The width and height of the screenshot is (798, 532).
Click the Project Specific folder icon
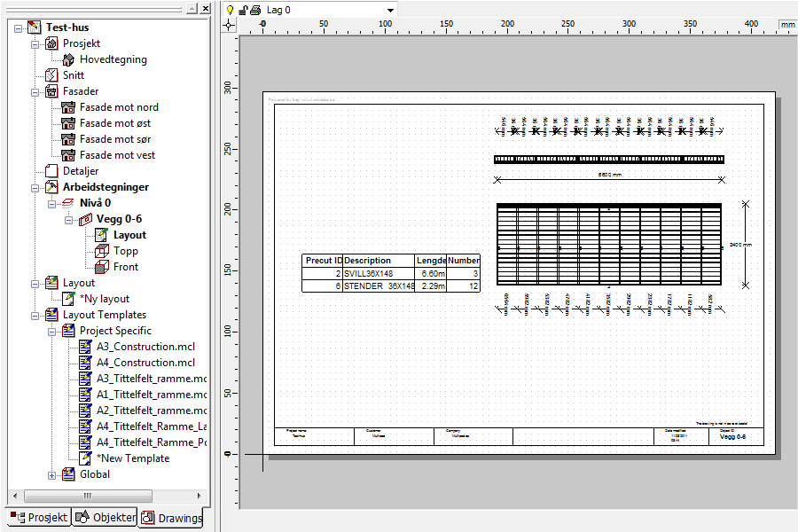tap(68, 331)
